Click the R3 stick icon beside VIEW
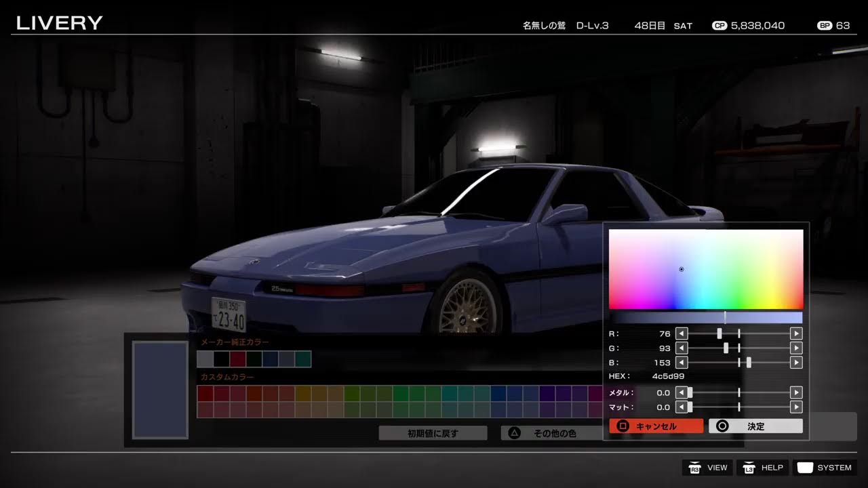868x488 pixels. [x=694, y=468]
